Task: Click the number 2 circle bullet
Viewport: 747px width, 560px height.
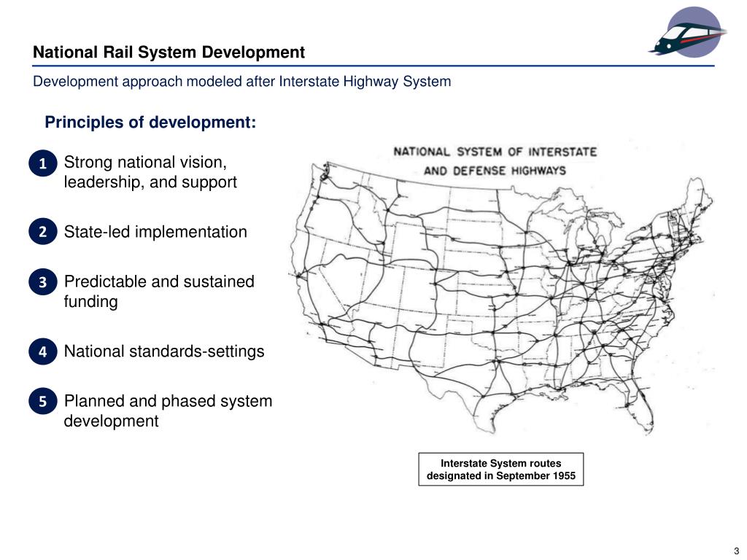Action: (43, 231)
